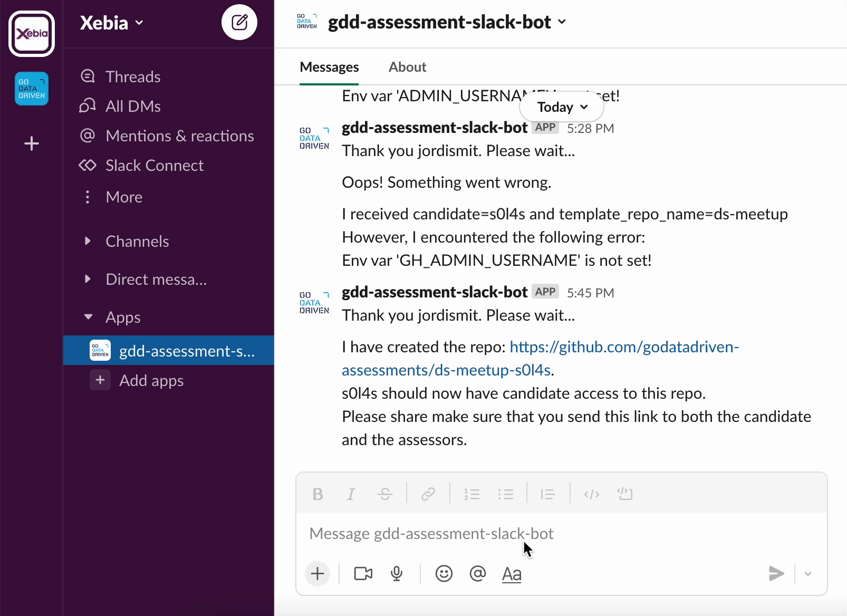Select gdd-assessment-slack-bot app in sidebar
Viewport: 847px width, 616px height.
(x=169, y=351)
